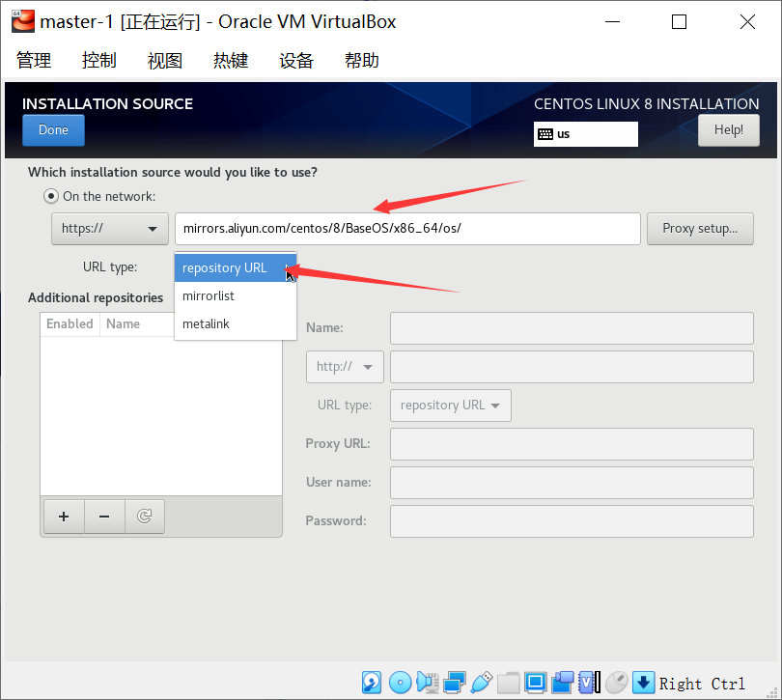Click the Password input field
Image resolution: width=782 pixels, height=700 pixels.
click(572, 521)
